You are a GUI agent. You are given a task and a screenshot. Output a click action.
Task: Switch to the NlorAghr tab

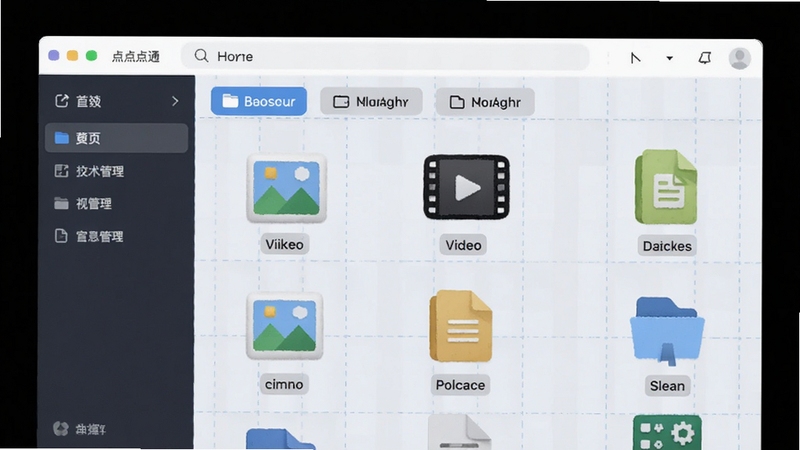click(x=371, y=102)
